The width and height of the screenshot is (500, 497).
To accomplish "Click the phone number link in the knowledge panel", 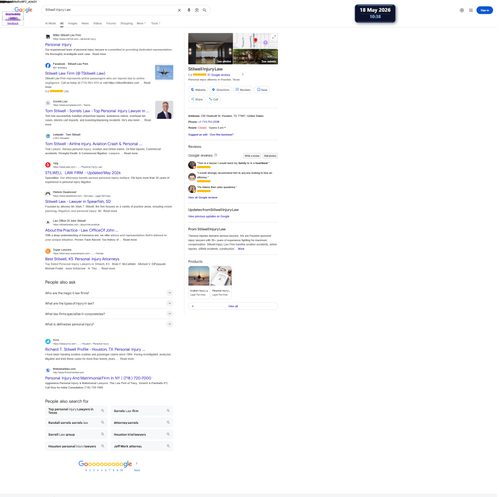I will 210,123.
